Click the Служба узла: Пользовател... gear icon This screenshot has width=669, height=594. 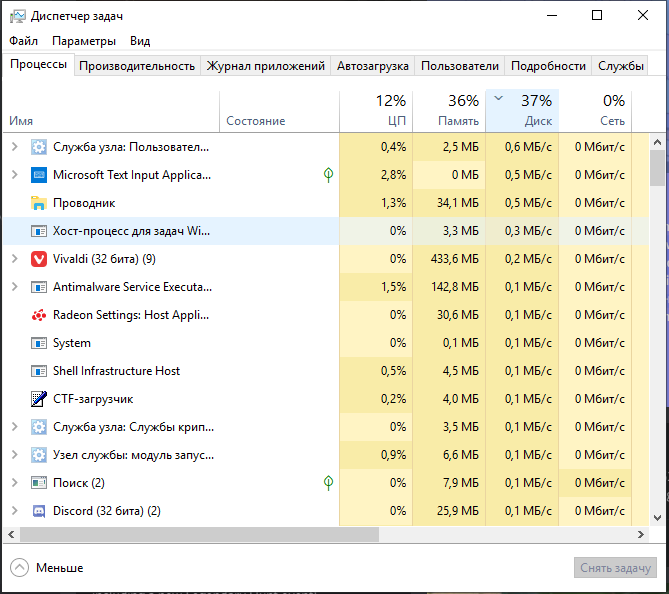pyautogui.click(x=39, y=147)
